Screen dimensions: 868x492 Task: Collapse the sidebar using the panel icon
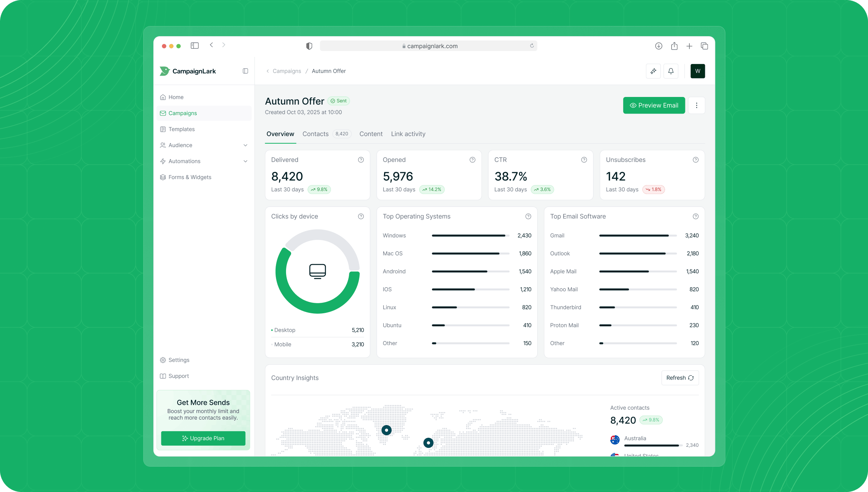(246, 71)
